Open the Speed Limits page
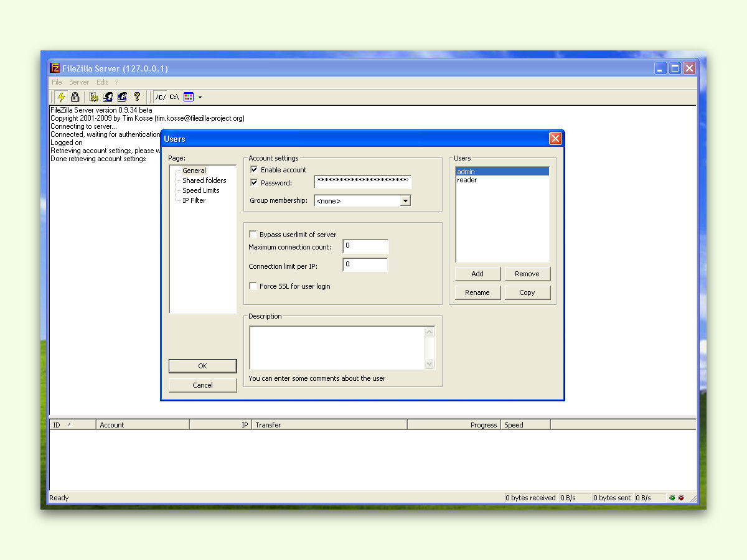Image resolution: width=747 pixels, height=560 pixels. click(x=201, y=190)
